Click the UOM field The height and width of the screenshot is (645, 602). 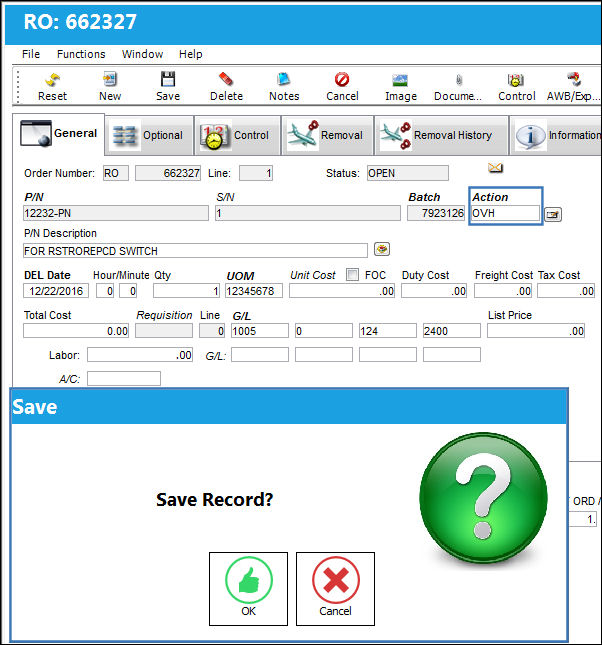click(x=254, y=291)
